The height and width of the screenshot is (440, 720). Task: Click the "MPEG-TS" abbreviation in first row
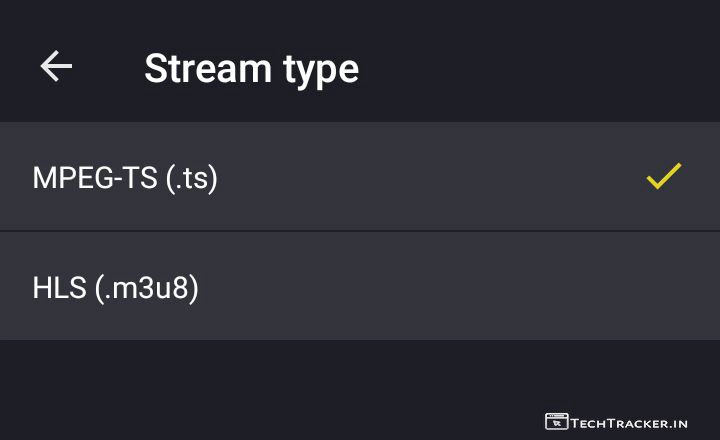[x=92, y=178]
